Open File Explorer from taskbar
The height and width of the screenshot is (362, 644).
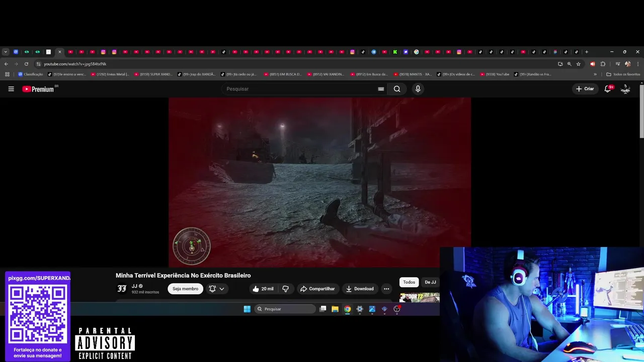[335, 309]
